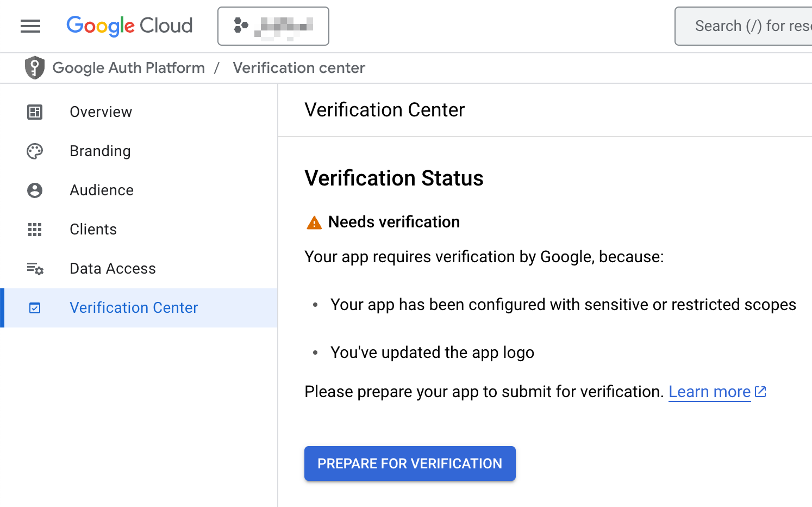This screenshot has height=507, width=812.
Task: Open the hamburger navigation menu
Action: point(30,26)
